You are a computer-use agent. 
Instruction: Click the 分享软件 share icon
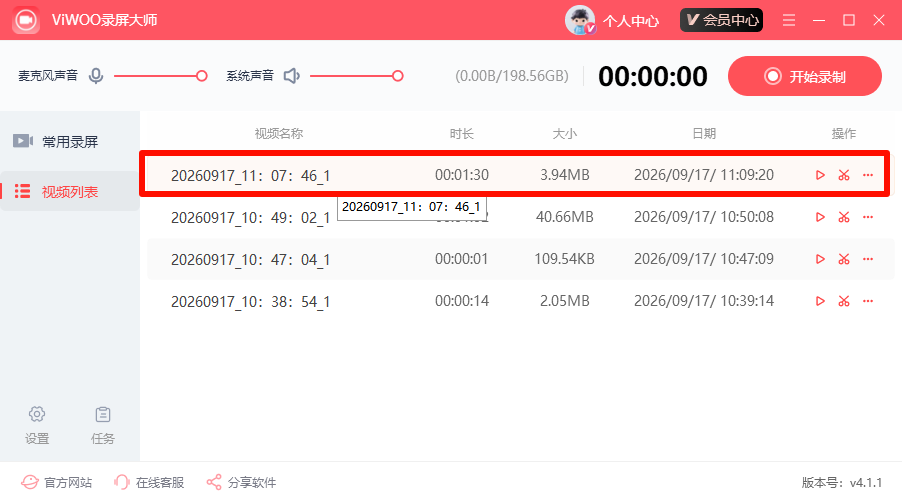coord(214,482)
